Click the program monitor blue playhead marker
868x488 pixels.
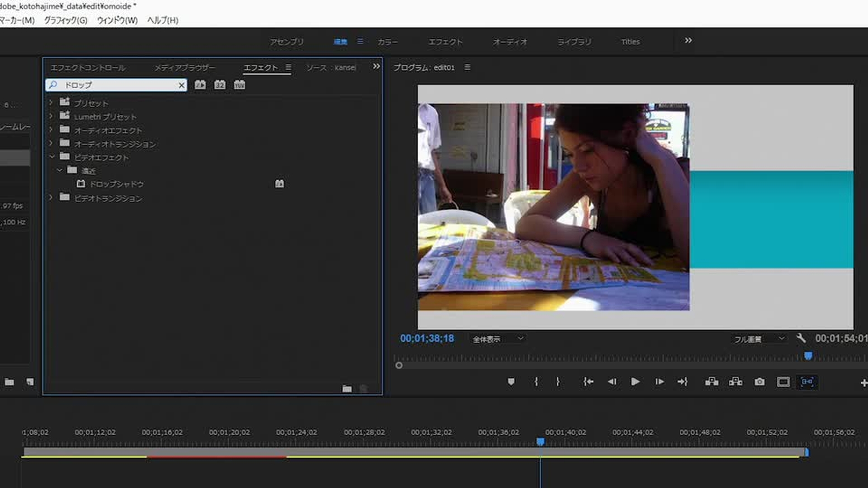808,356
